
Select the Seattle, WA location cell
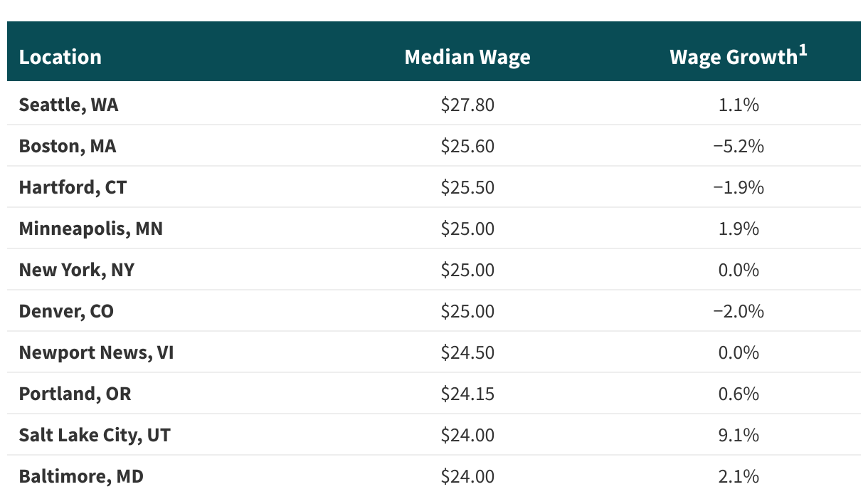68,105
